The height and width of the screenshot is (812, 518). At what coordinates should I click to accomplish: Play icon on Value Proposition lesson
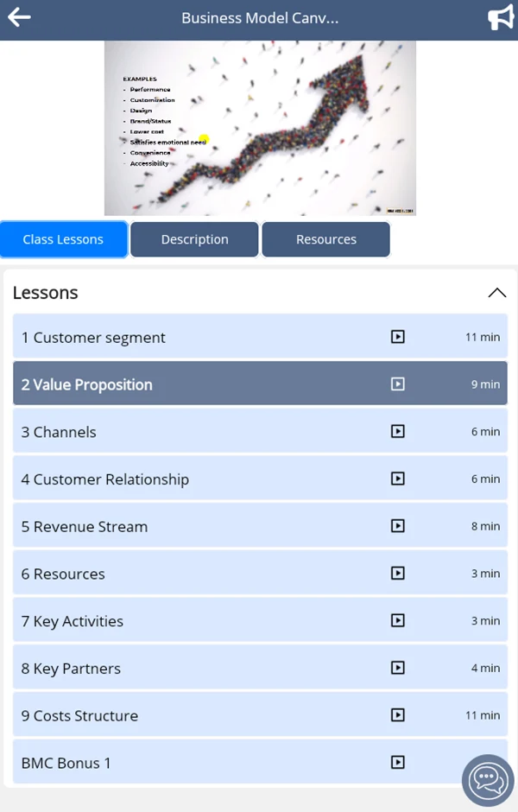[397, 384]
